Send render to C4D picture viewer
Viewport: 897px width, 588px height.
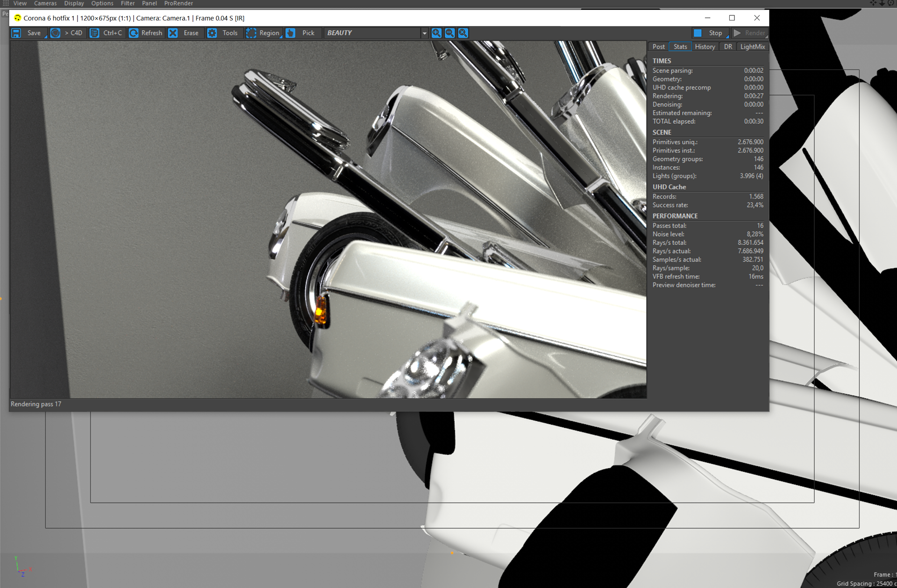tap(67, 33)
